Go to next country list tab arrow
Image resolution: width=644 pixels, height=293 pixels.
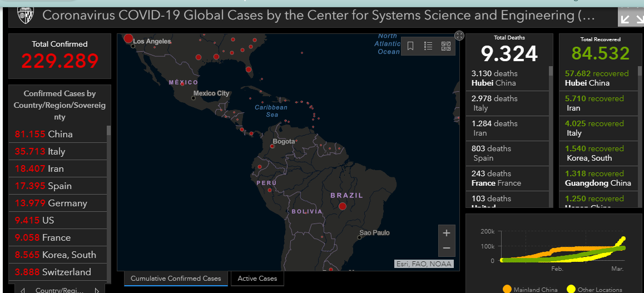click(96, 290)
